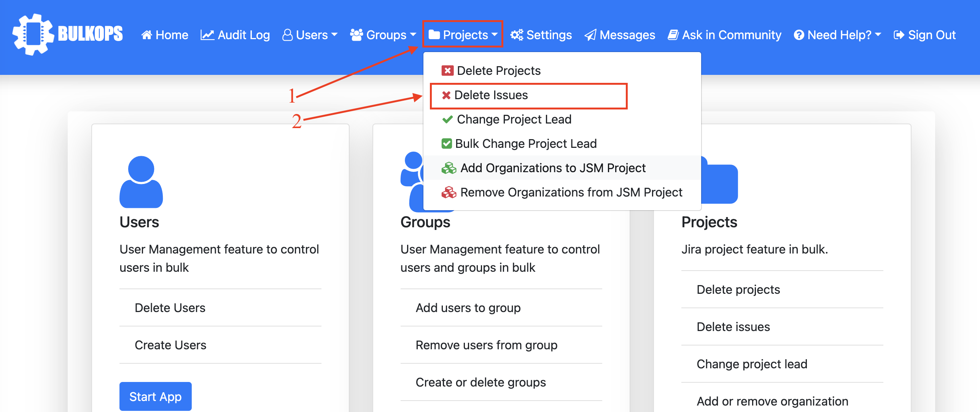Viewport: 980px width, 412px height.
Task: Click the red cross icon beside Delete Issues
Action: click(446, 95)
